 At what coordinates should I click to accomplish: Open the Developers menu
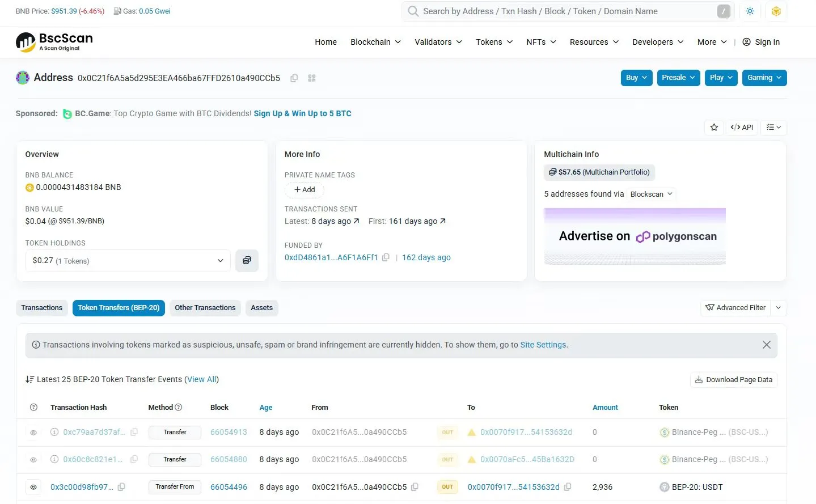click(658, 42)
